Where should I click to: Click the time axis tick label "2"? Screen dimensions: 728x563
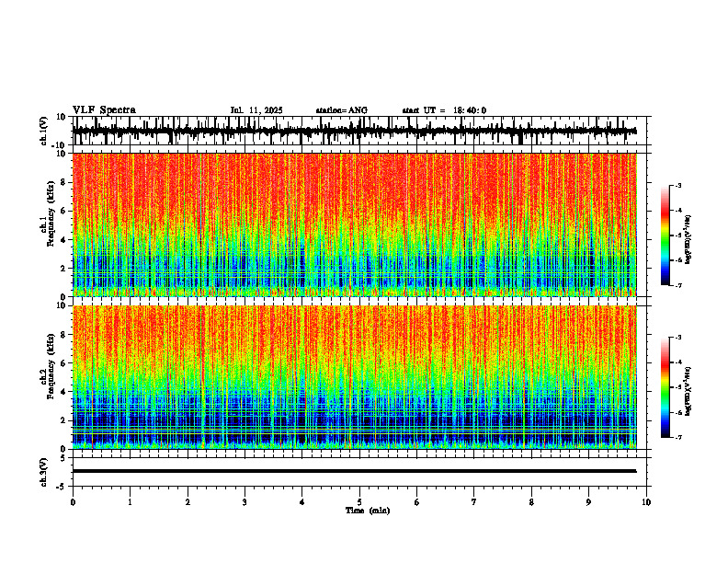click(188, 502)
